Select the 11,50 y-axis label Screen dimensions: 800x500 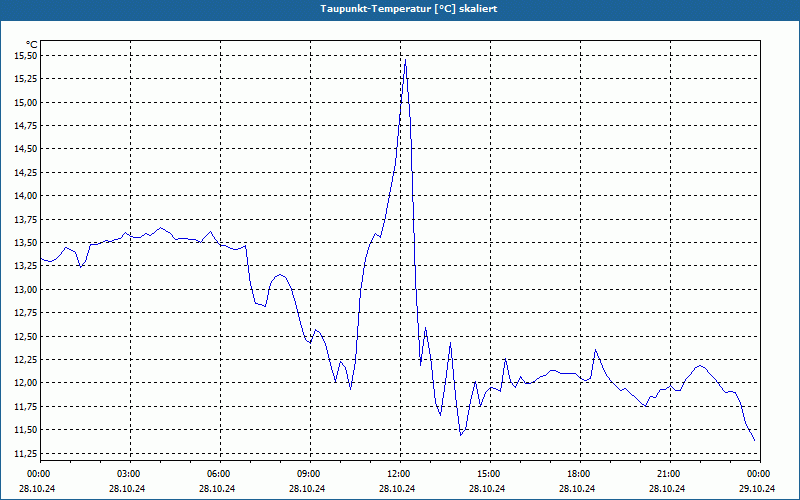(x=25, y=430)
